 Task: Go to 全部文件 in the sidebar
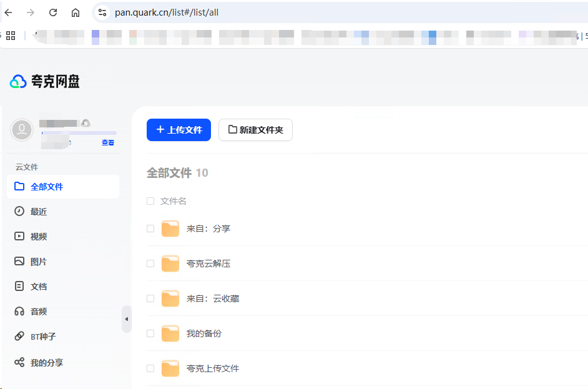coord(47,187)
